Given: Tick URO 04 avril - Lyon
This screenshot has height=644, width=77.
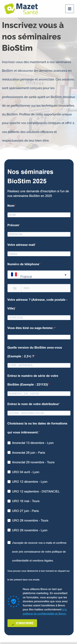Looking at the screenshot, I should [9, 472].
